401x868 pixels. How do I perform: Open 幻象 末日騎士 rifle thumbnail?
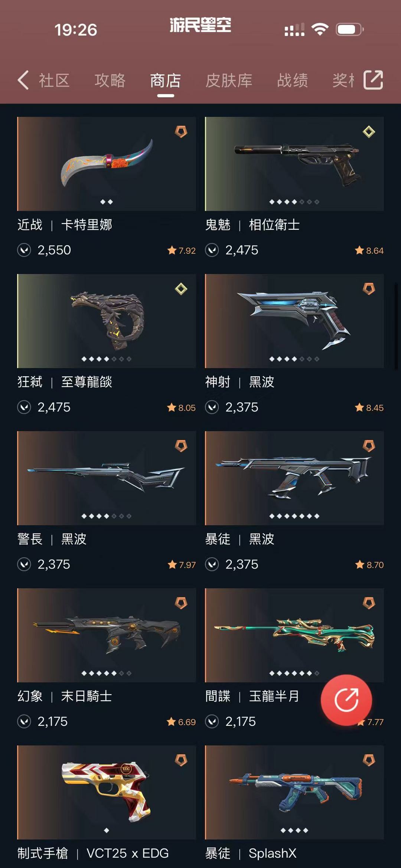pyautogui.click(x=107, y=635)
